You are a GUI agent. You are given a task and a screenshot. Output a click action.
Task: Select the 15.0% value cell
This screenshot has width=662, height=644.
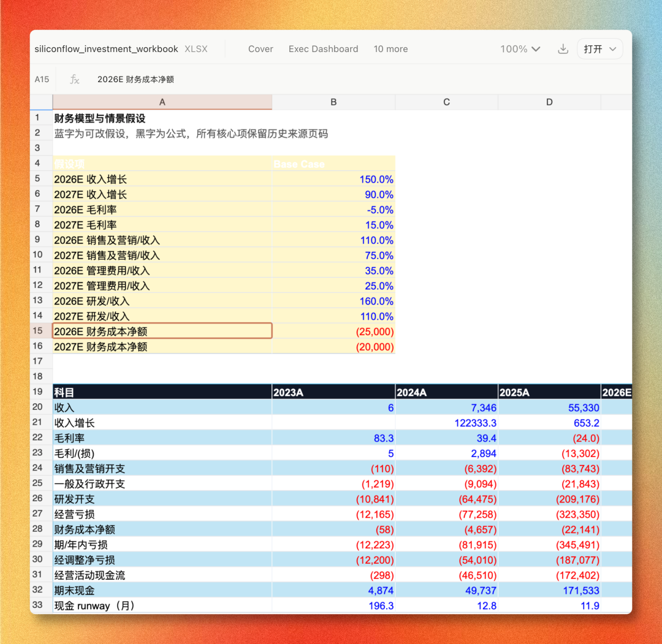click(333, 224)
